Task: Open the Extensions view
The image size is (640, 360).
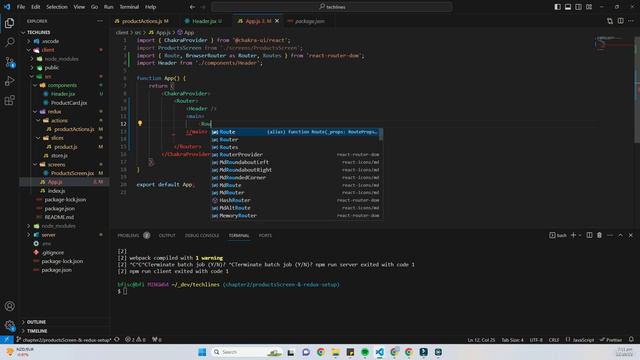Action: click(9, 100)
